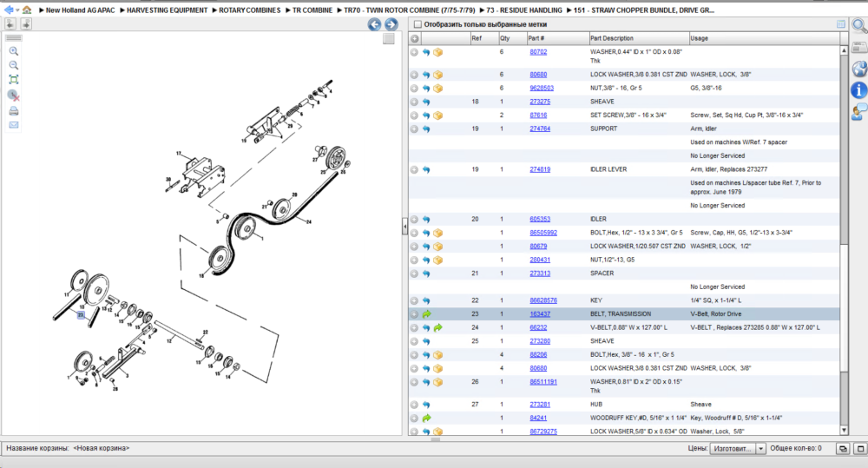This screenshot has width=868, height=468.
Task: Open the magnifier search icon in sidebar
Action: pyautogui.click(x=859, y=25)
